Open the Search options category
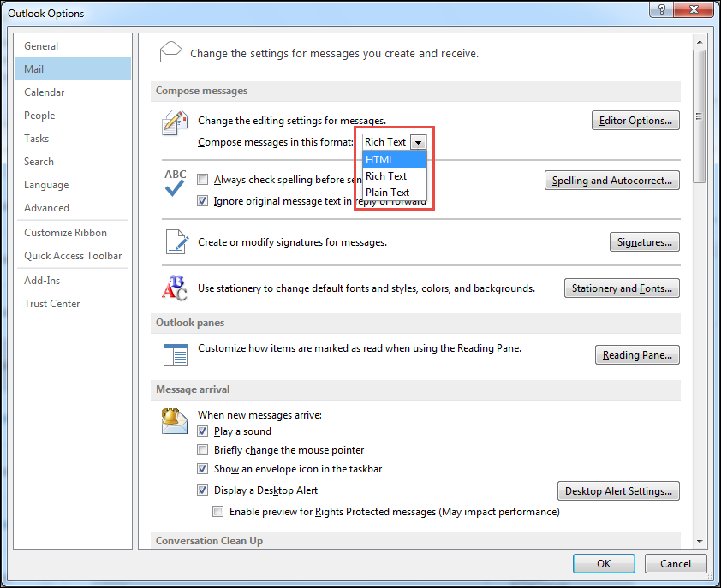 [x=73, y=162]
